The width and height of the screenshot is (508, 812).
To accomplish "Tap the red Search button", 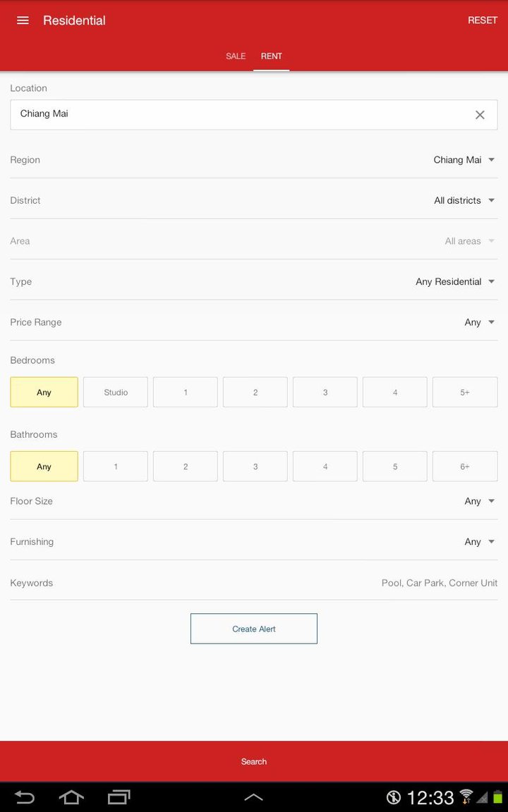I will 254,761.
